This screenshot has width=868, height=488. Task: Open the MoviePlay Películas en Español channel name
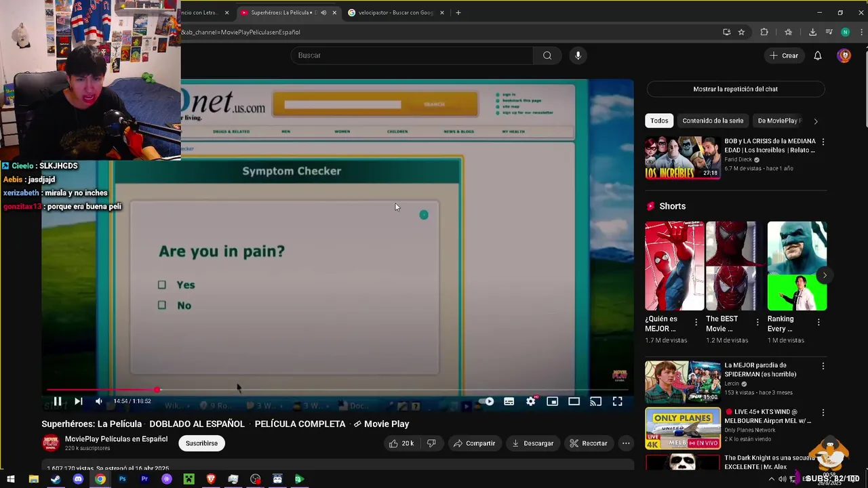coord(116,439)
